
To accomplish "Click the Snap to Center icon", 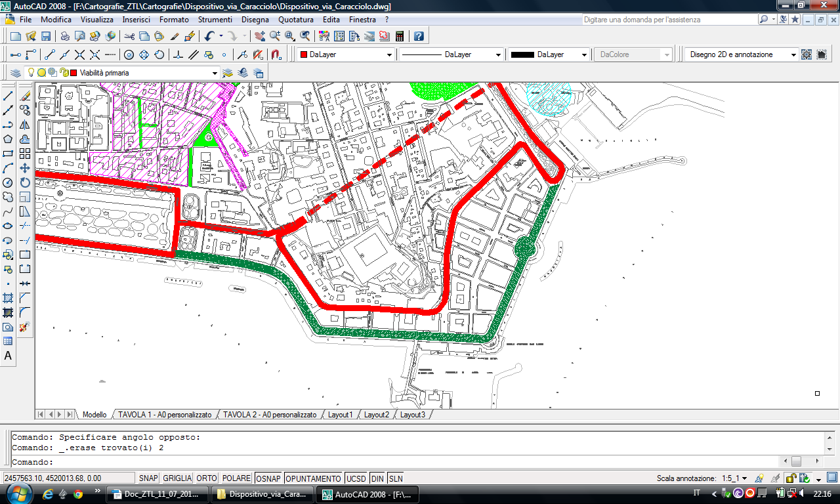I will (x=129, y=54).
